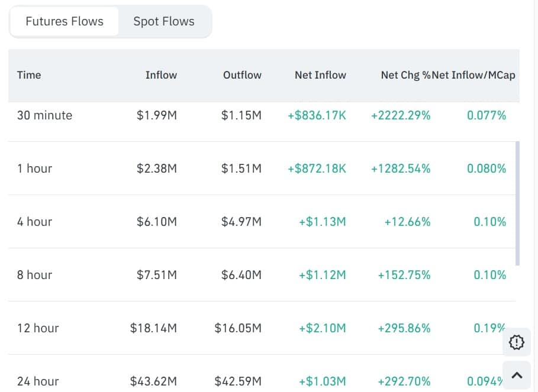Switch to the Spot Flows tab

(x=164, y=22)
